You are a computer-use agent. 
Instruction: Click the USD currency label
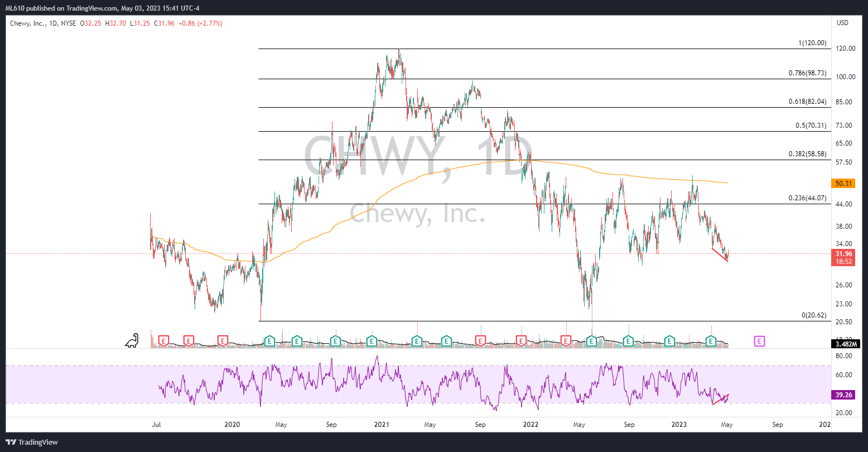tap(843, 23)
